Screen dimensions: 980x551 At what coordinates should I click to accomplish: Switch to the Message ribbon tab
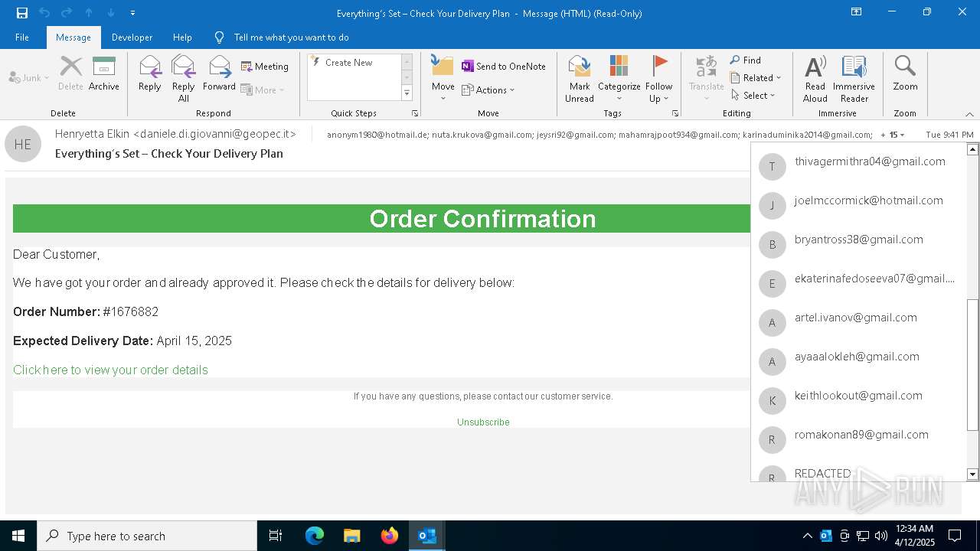tap(73, 37)
